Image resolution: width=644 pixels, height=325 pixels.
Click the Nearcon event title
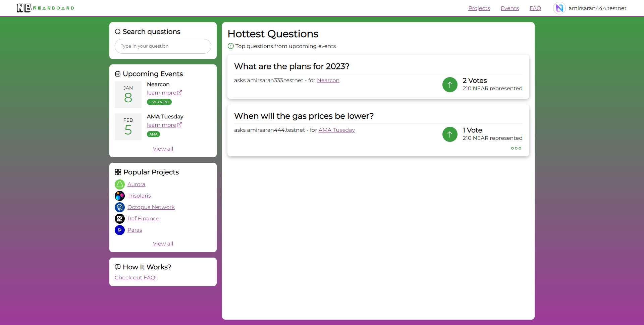pyautogui.click(x=158, y=84)
